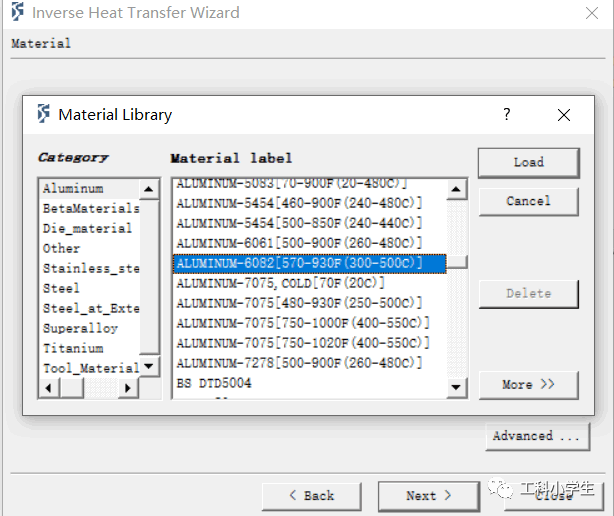The width and height of the screenshot is (614, 516).
Task: Select ALUMINUM-7278[500-900F(260-480C)]
Action: pyautogui.click(x=309, y=363)
